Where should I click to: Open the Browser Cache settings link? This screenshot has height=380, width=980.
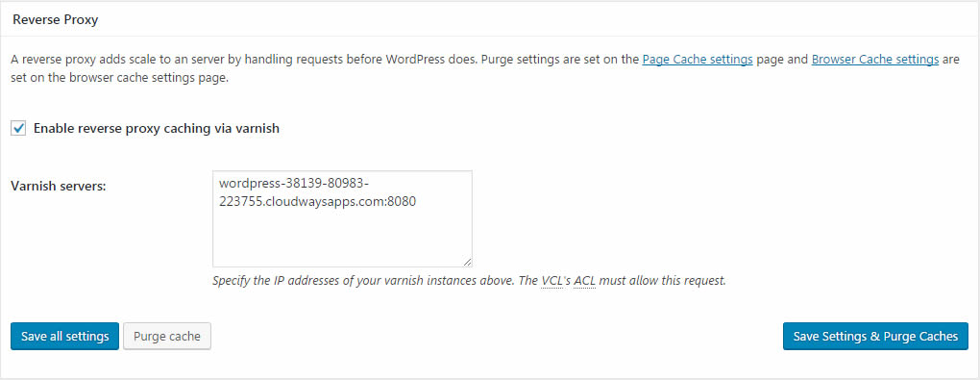[x=875, y=60]
